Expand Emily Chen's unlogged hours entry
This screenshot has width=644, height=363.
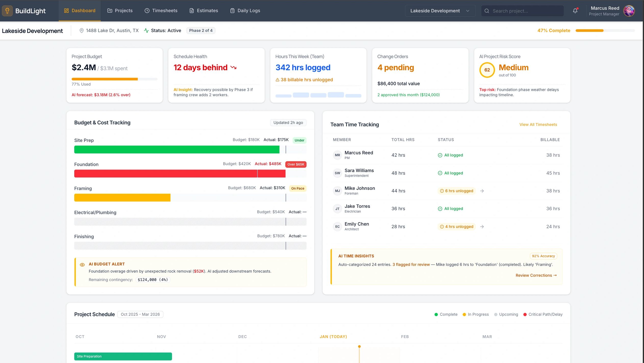[482, 226]
